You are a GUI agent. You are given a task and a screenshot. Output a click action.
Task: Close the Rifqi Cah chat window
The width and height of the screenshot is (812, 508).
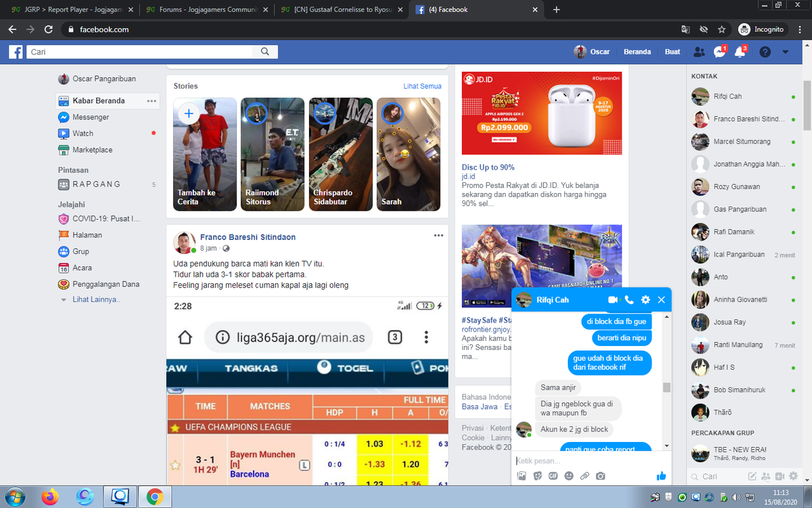click(661, 300)
